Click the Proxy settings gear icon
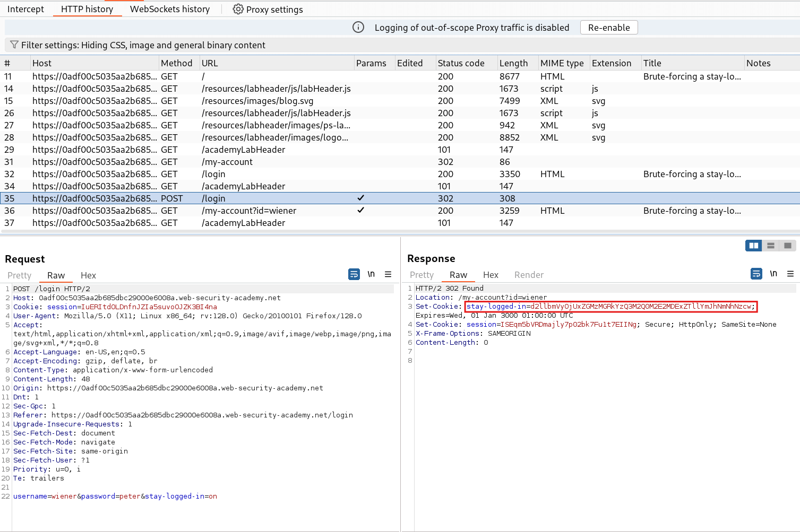Image resolution: width=800 pixels, height=532 pixels. point(238,9)
